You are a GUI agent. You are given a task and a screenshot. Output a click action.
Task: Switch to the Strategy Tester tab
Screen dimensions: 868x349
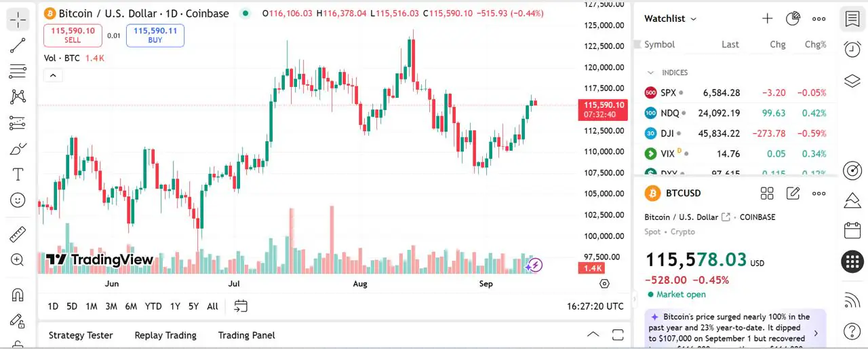(81, 335)
